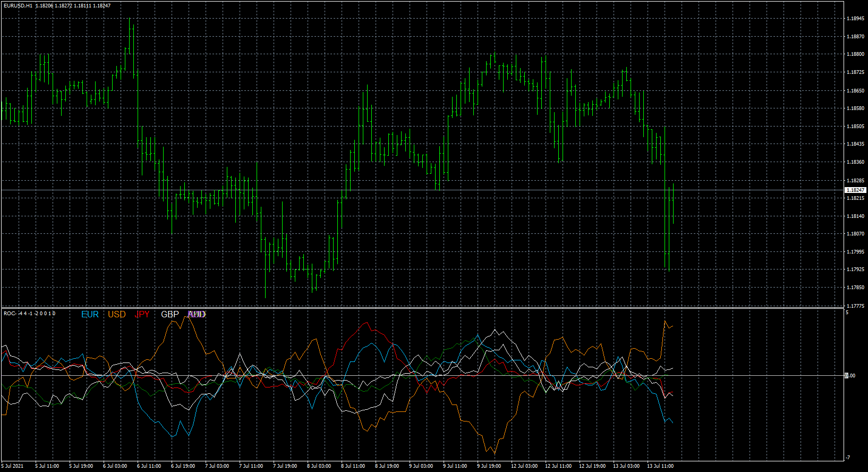Click the 8 Jul 19:00 time label
The width and height of the screenshot is (868, 472).
pos(387,466)
